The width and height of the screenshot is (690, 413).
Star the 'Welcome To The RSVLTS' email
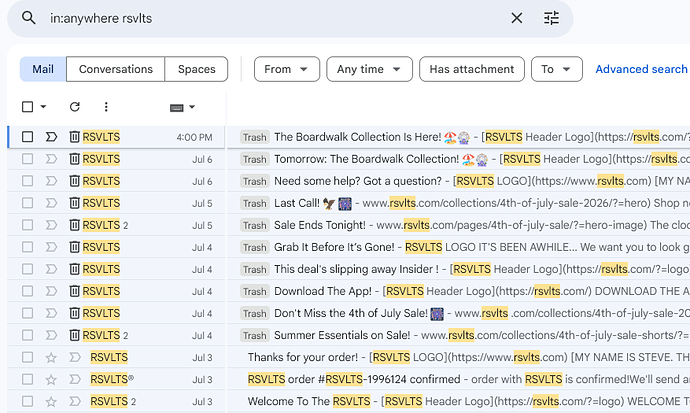(x=51, y=401)
